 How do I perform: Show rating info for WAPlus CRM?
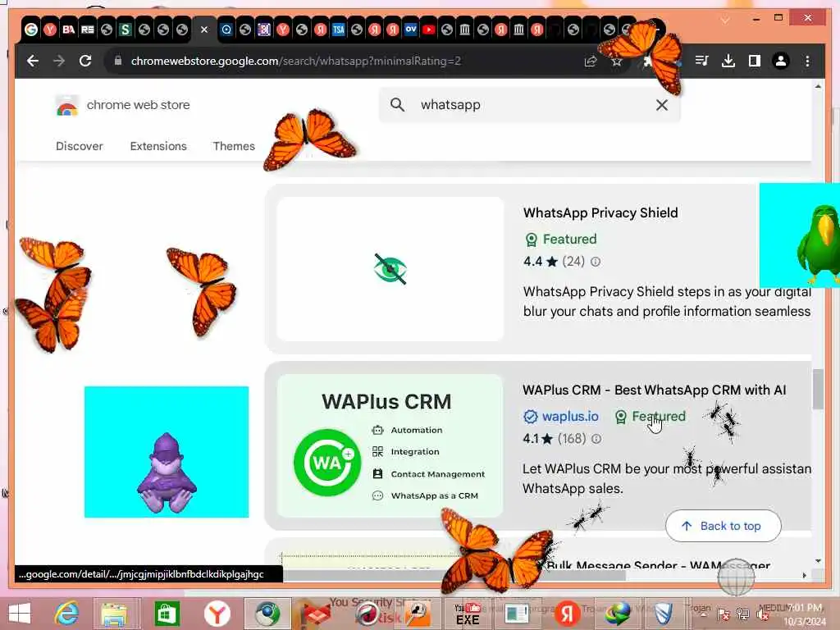click(596, 439)
